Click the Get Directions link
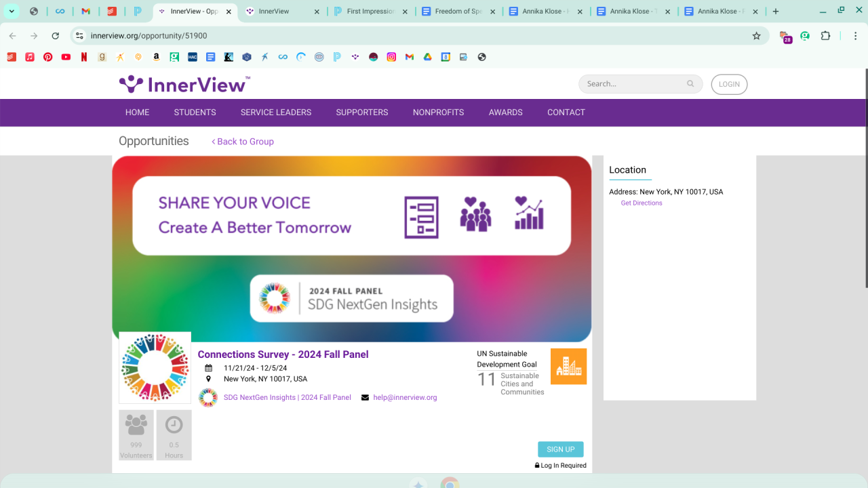This screenshot has width=868, height=488. (x=642, y=203)
